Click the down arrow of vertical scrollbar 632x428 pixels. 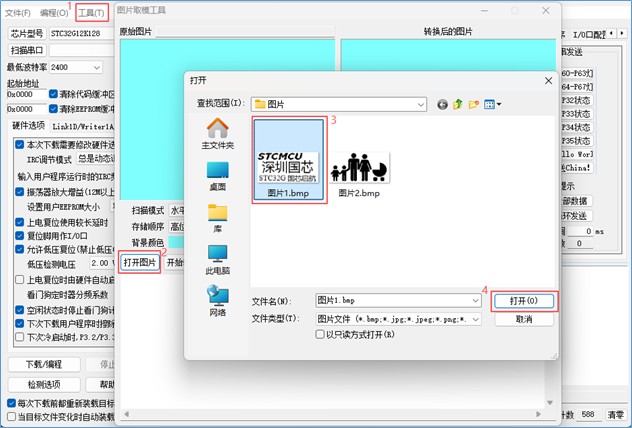click(x=550, y=403)
